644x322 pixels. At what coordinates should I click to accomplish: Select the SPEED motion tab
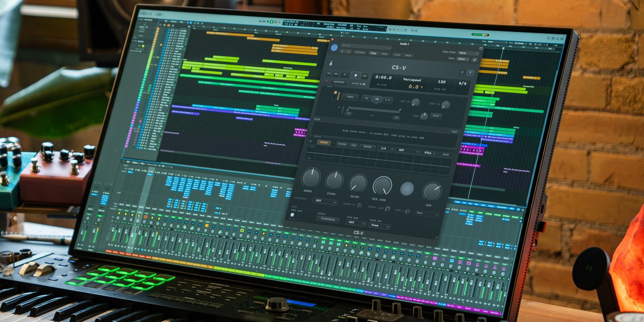pyautogui.click(x=324, y=142)
